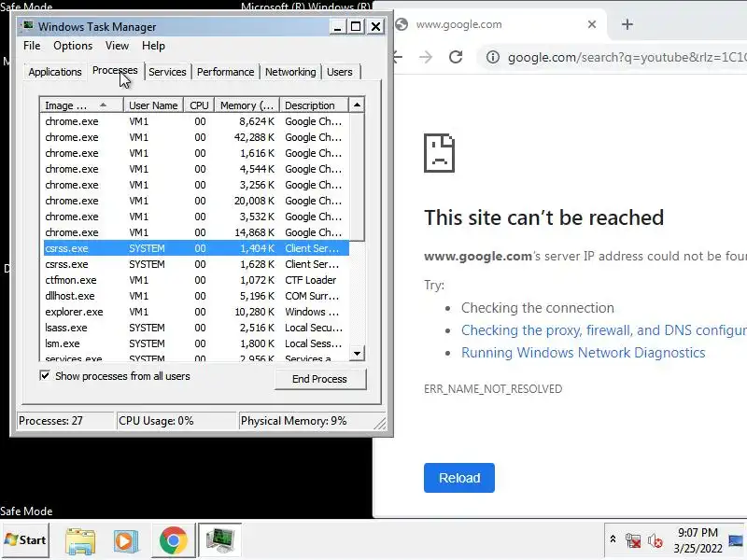Click the Show Desktop monitor icon
The width and height of the screenshot is (747, 560).
(736, 540)
